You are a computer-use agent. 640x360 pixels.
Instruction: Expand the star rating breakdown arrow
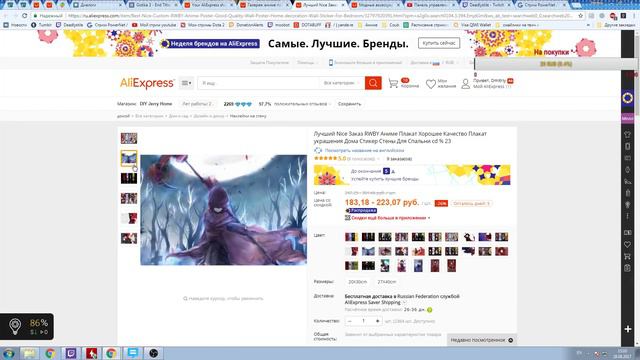[x=378, y=158]
